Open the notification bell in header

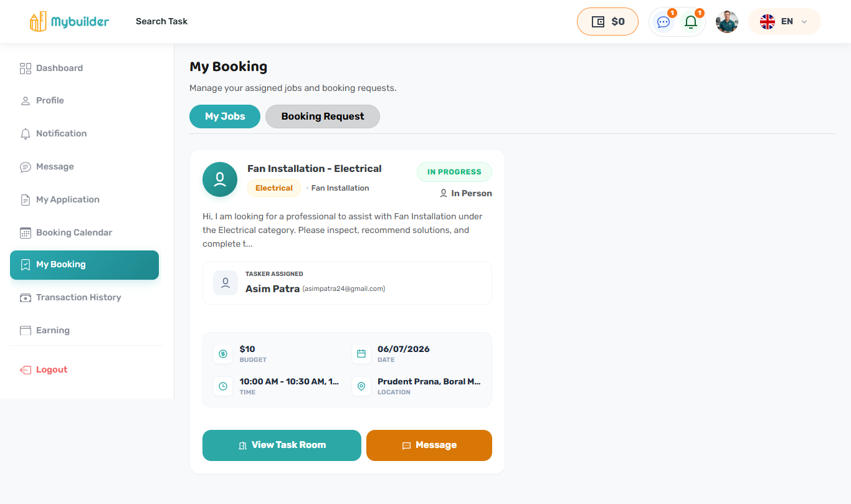691,22
